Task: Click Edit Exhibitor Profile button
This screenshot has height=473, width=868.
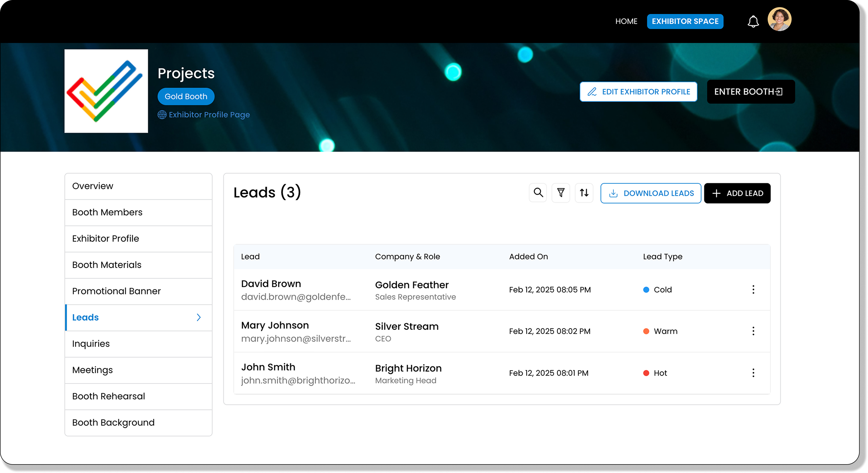Action: (639, 92)
